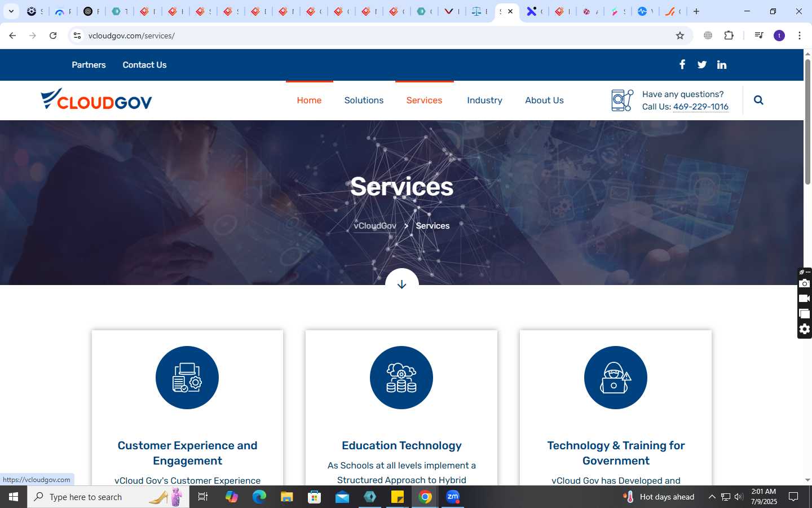This screenshot has width=812, height=508.
Task: Click the page vertical scrollbar thumb
Action: pos(807,121)
